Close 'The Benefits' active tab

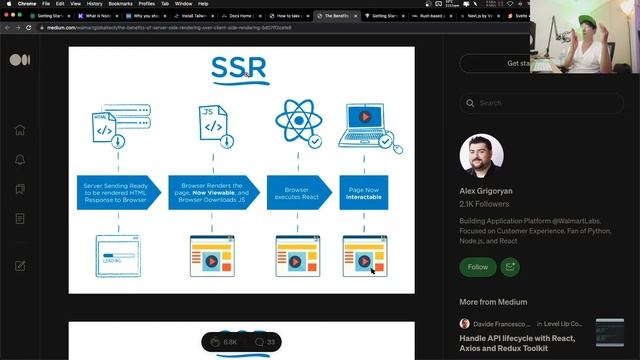coord(356,16)
